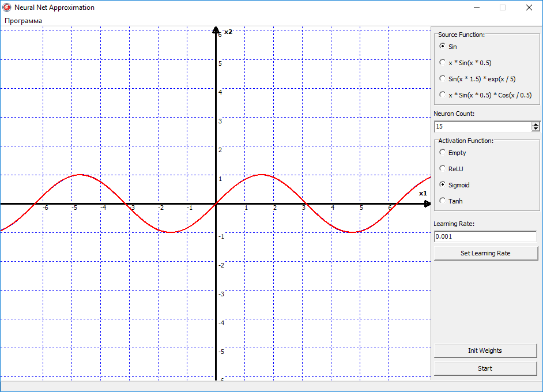Click the Neuron Count label
Viewport: 543px width, 392px height.
coord(454,114)
